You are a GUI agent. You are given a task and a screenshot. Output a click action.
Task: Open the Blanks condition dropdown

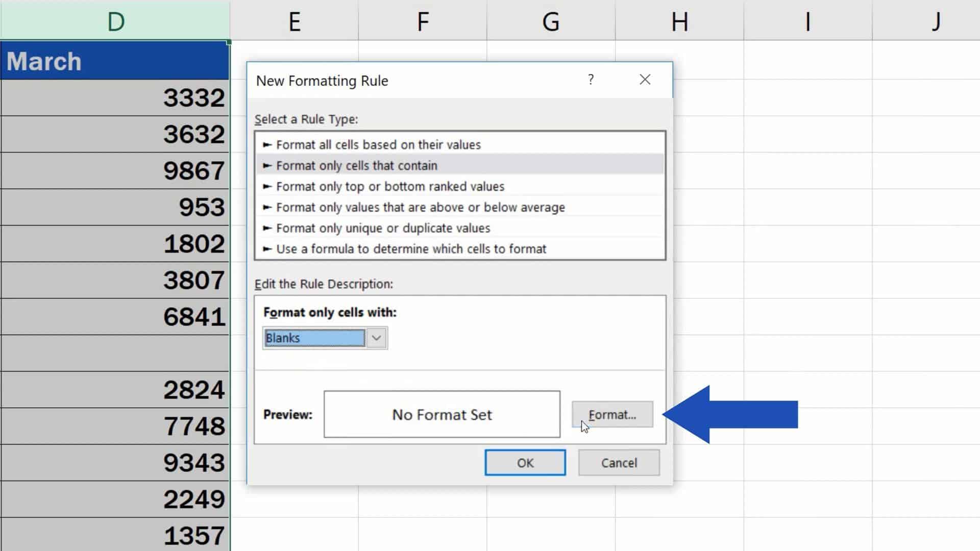click(x=377, y=338)
